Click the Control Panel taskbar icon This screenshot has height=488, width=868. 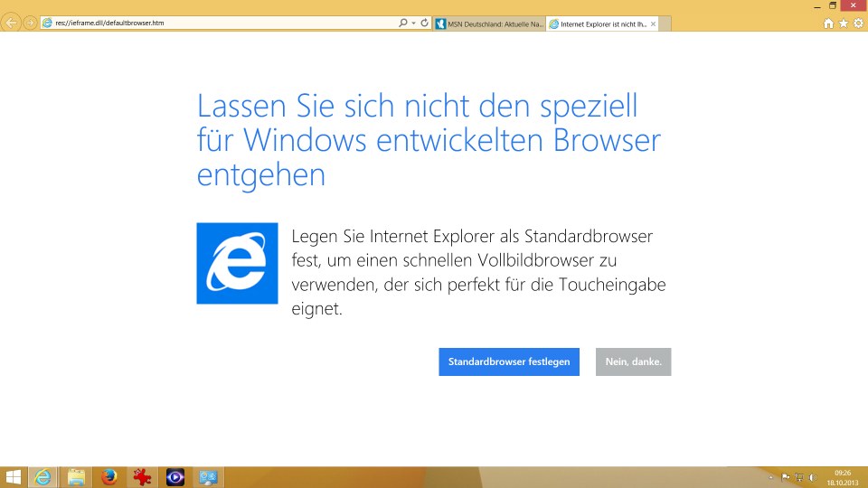pyautogui.click(x=208, y=477)
